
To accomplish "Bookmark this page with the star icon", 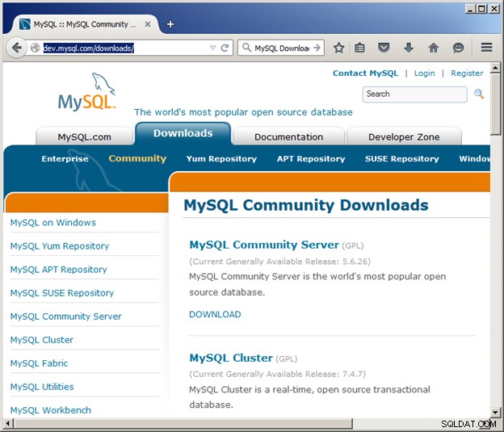I will [x=338, y=48].
